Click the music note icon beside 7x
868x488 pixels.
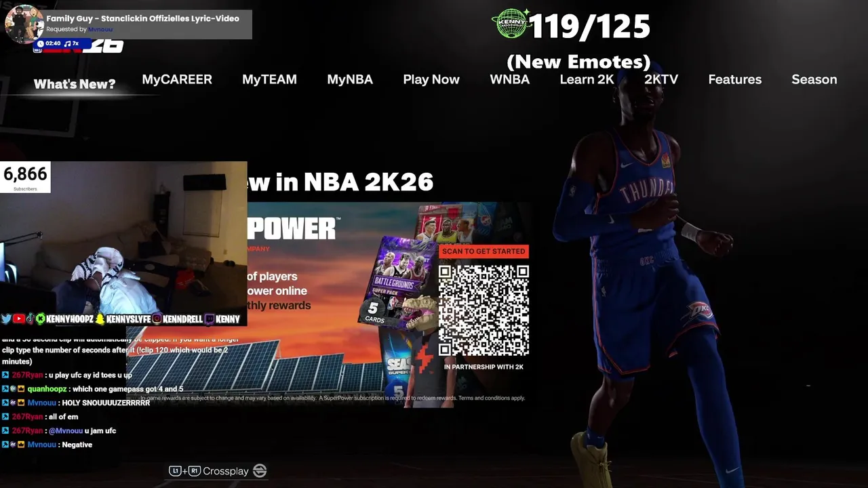pyautogui.click(x=68, y=43)
